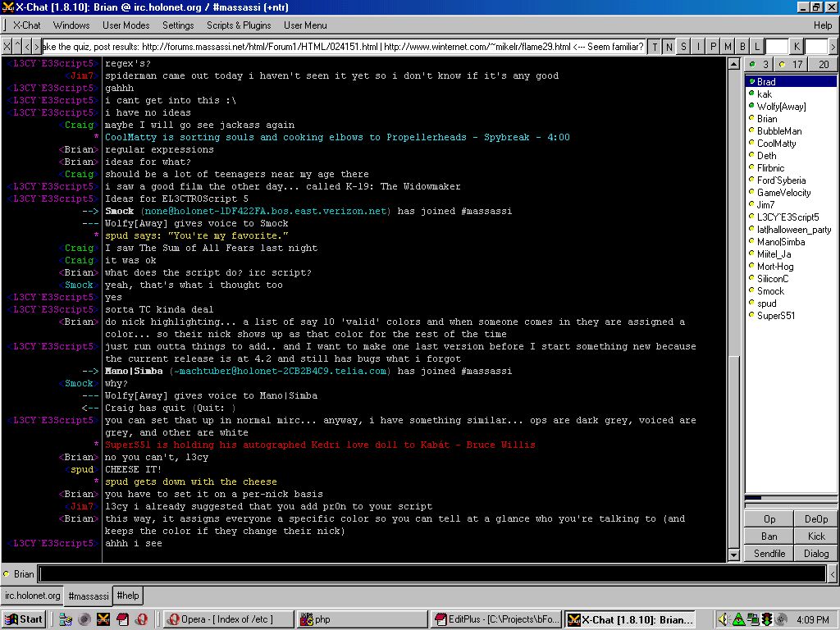Click the ops count indicator showing 3
Image resolution: width=840 pixels, height=630 pixels.
pos(759,64)
